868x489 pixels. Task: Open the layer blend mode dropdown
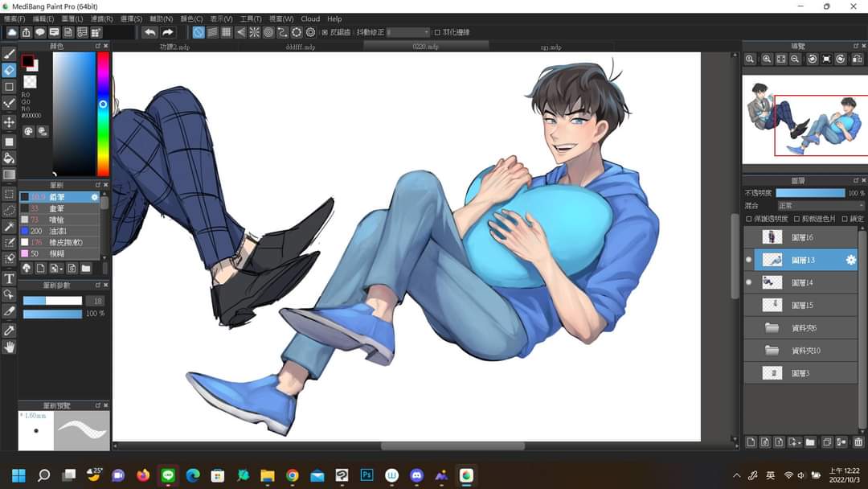(x=821, y=205)
